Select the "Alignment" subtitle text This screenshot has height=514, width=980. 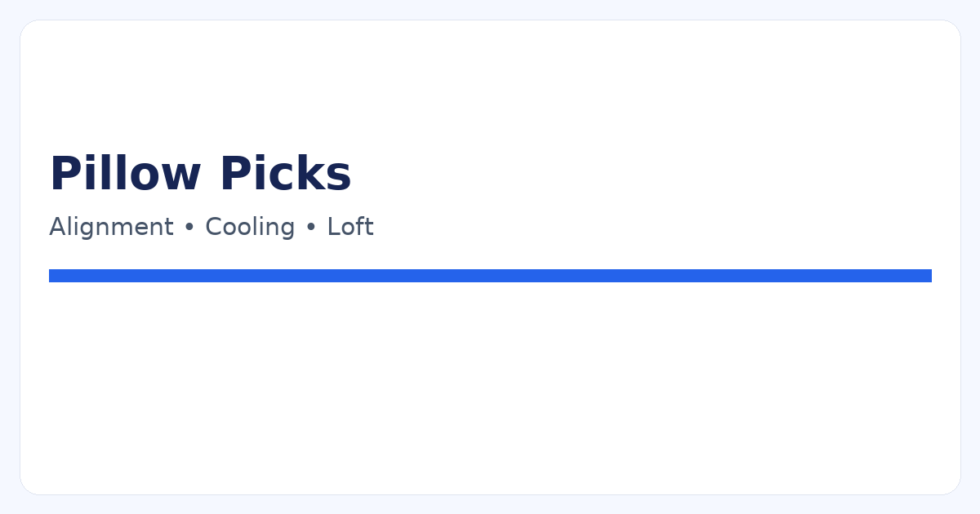pos(111,227)
